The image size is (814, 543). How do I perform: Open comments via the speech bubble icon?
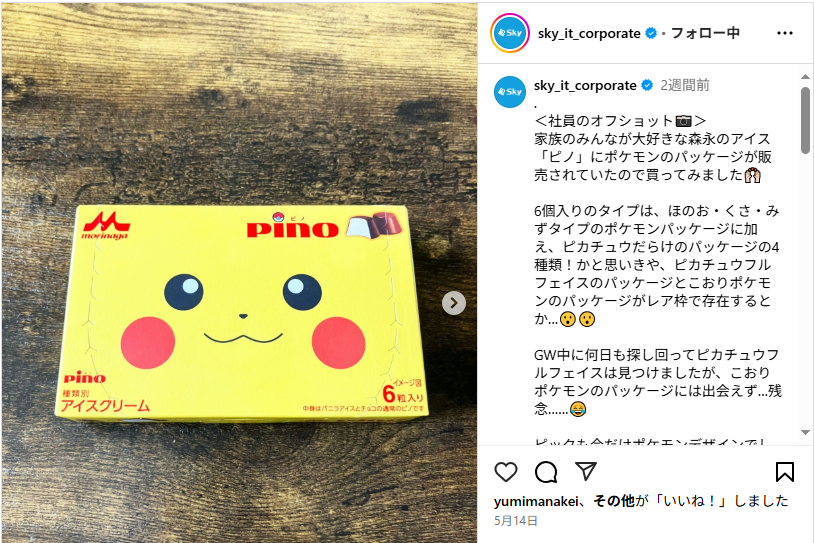tap(546, 472)
